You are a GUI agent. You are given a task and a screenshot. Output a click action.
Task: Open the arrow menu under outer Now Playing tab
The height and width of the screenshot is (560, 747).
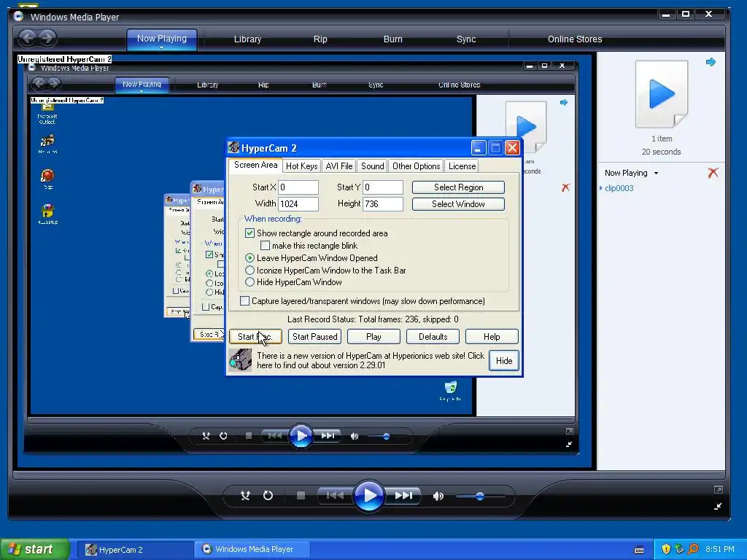point(161,47)
